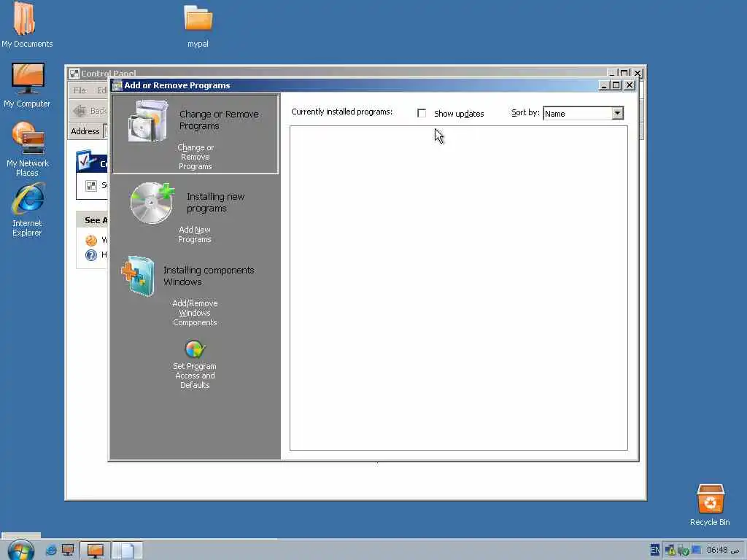Image resolution: width=747 pixels, height=560 pixels.
Task: Open the File menu in Control Panel
Action: [80, 90]
